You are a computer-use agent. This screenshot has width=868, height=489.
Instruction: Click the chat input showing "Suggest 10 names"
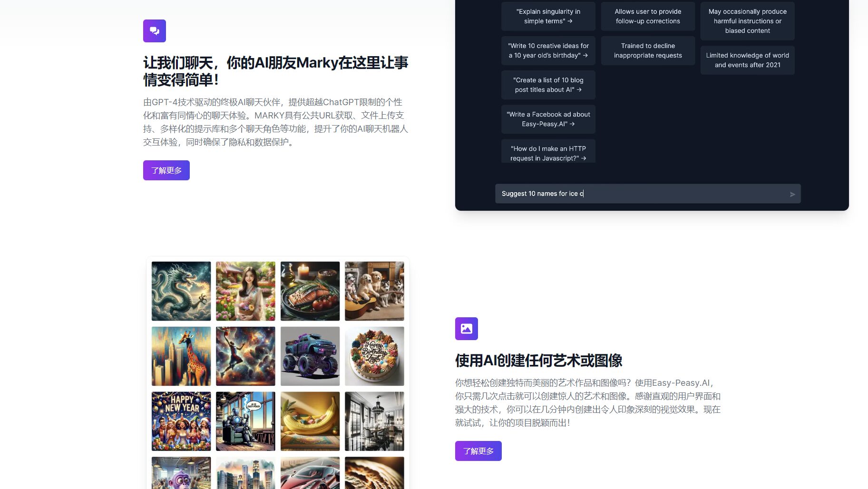pos(618,194)
